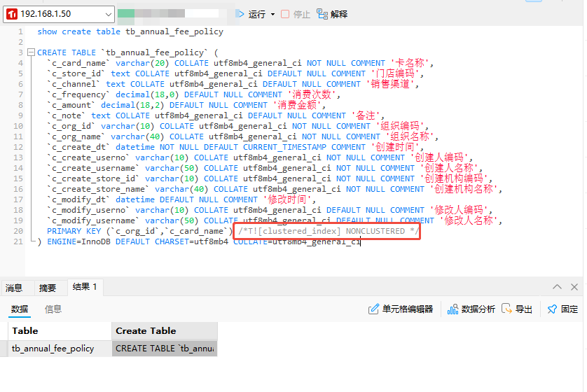587x392 pixels.
Task: Open the 运行 dropdown arrow
Action: pyautogui.click(x=272, y=15)
